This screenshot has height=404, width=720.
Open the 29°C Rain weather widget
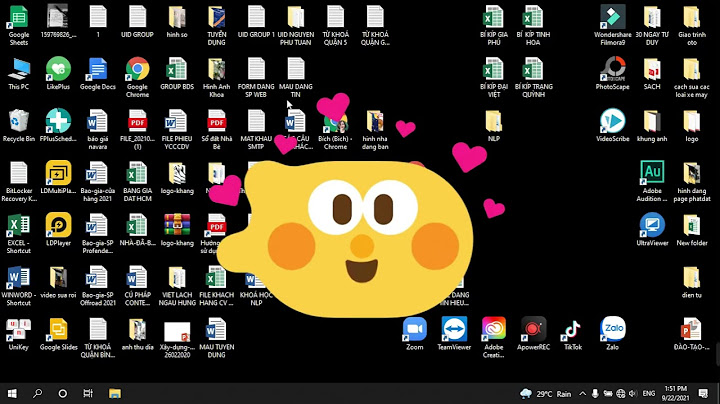[546, 393]
